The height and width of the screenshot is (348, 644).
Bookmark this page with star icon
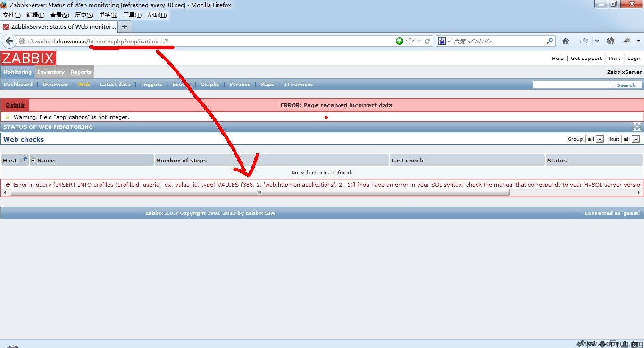(x=410, y=41)
